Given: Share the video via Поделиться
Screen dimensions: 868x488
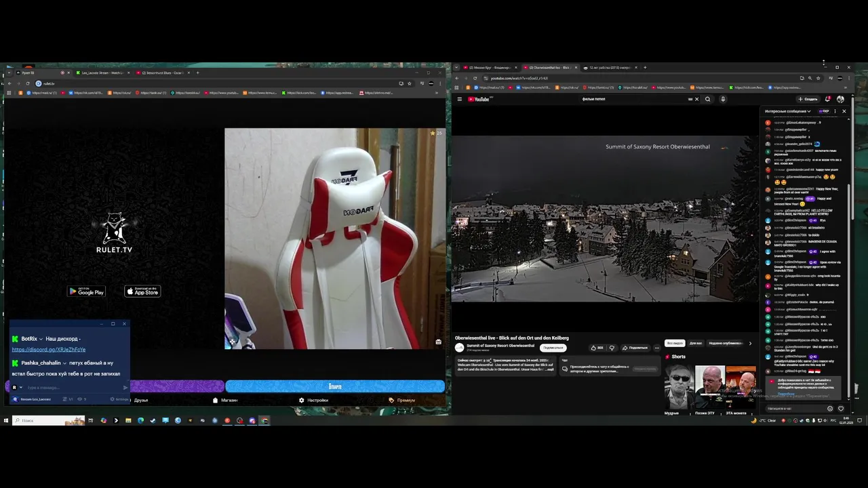Looking at the screenshot, I should pos(635,348).
